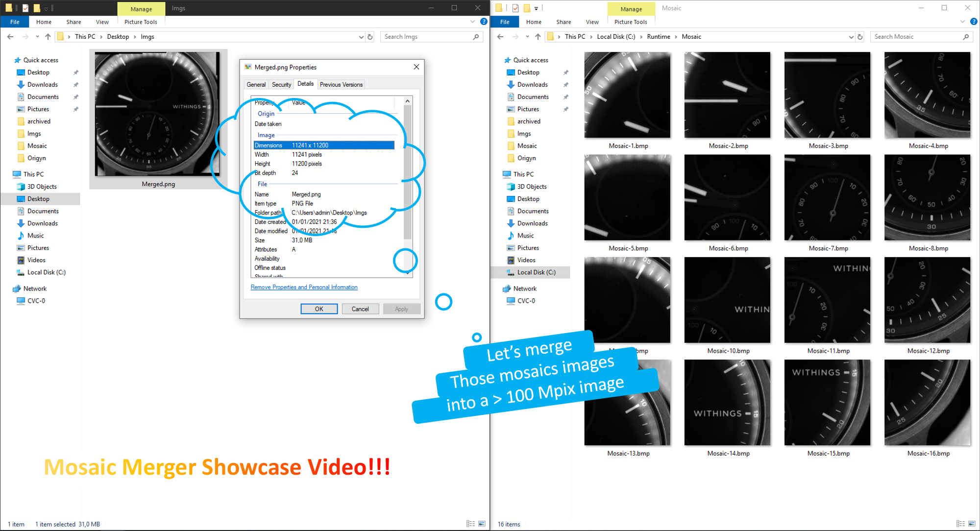The height and width of the screenshot is (531, 980).
Task: Expand address history dropdown in Imgs window
Action: coord(361,37)
